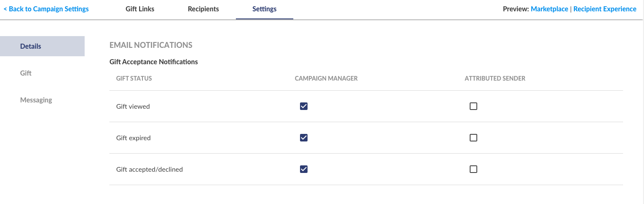Screen dimensions: 644x204
Task: Select Details in the sidebar
Action: [x=42, y=46]
